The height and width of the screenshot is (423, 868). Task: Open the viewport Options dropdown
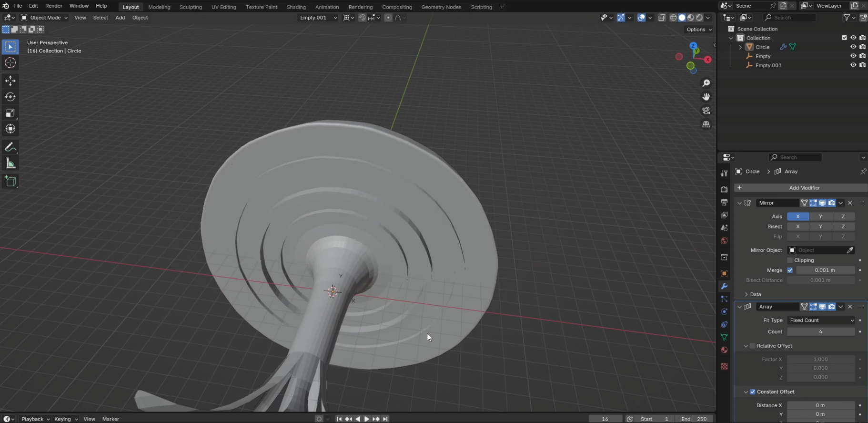pos(699,30)
